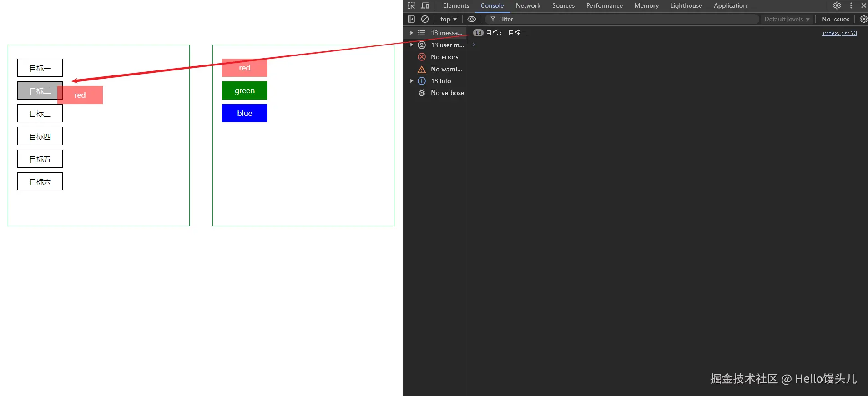Click the warning triangle icon

click(x=422, y=69)
